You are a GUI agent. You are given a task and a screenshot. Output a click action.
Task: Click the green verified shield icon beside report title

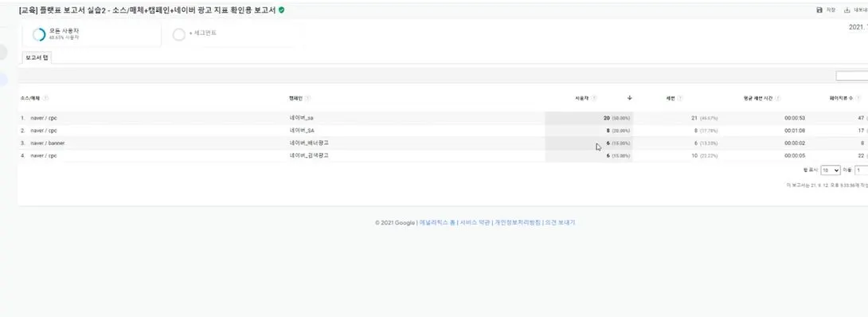click(x=282, y=10)
